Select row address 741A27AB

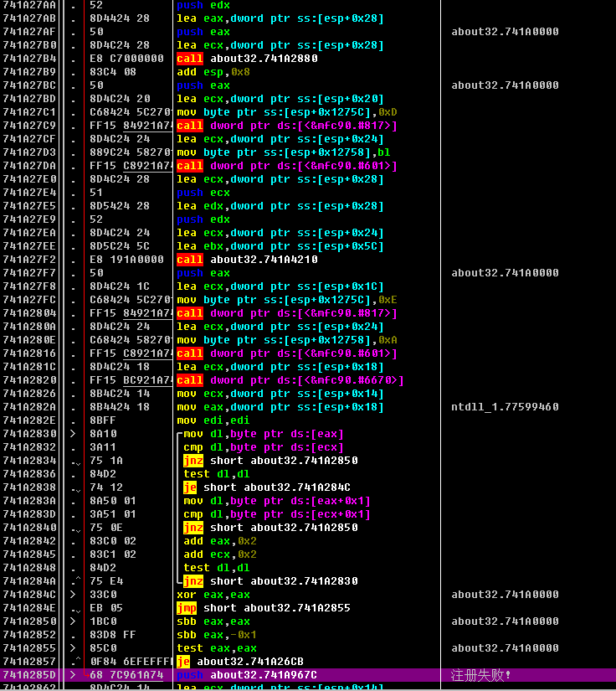(x=29, y=18)
